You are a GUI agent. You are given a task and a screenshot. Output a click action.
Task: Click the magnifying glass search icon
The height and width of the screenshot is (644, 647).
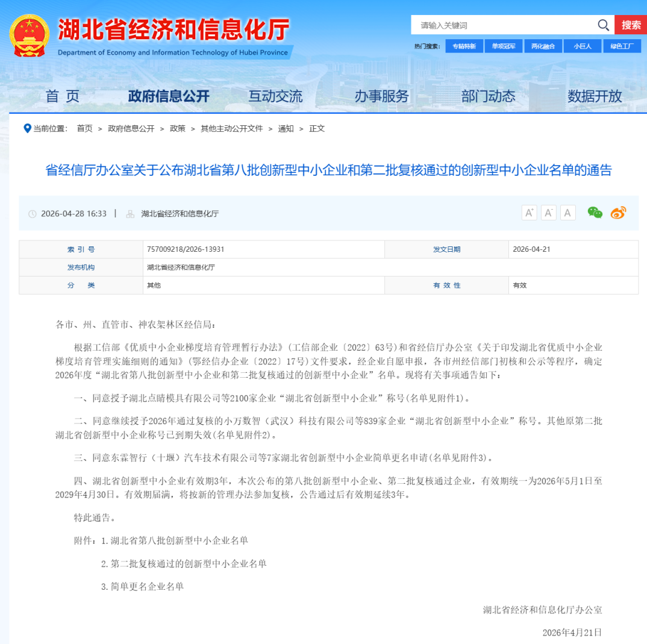click(603, 25)
